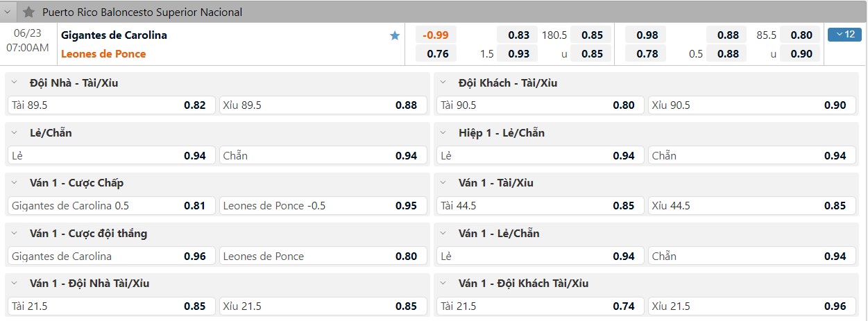The width and height of the screenshot is (868, 321).
Task: Choose Chẵn 0.94 under Ván 1 - Lẻ/Chẵn
Action: [751, 256]
